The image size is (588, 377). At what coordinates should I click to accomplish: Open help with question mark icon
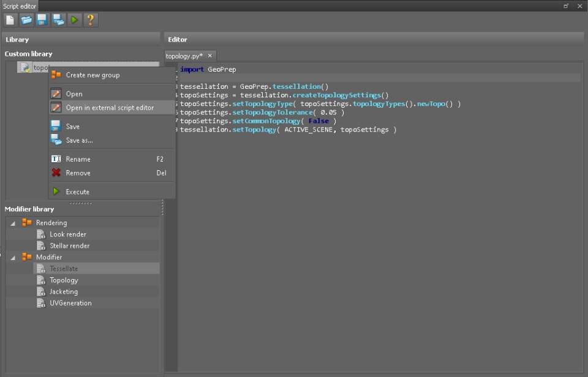pyautogui.click(x=90, y=20)
